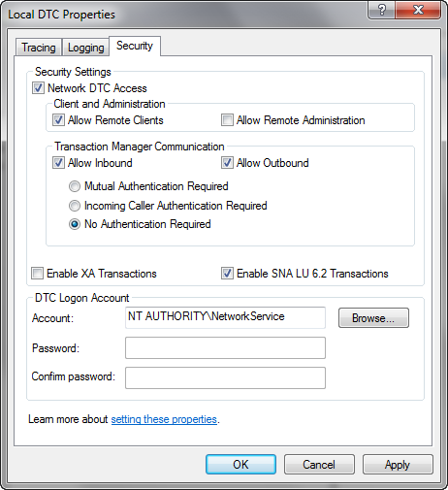Close the Local DTC Properties dialog
Viewport: 448px width, 490px height.
point(418,10)
